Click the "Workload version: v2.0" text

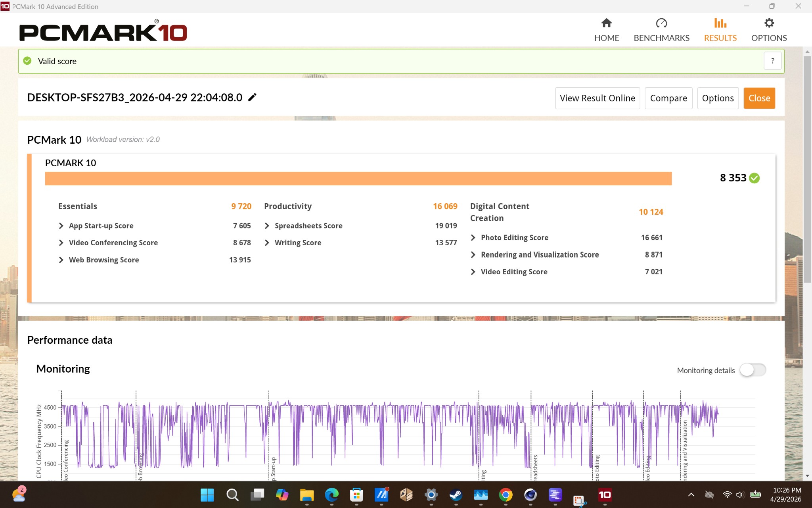123,140
